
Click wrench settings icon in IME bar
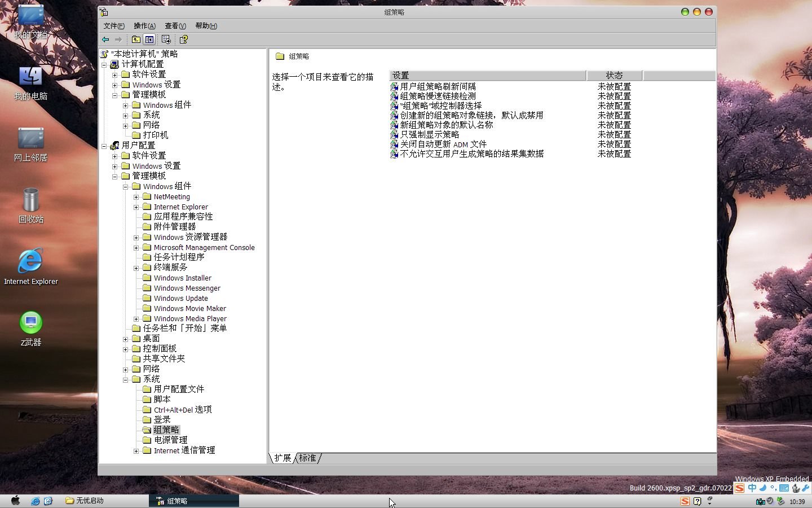point(806,488)
